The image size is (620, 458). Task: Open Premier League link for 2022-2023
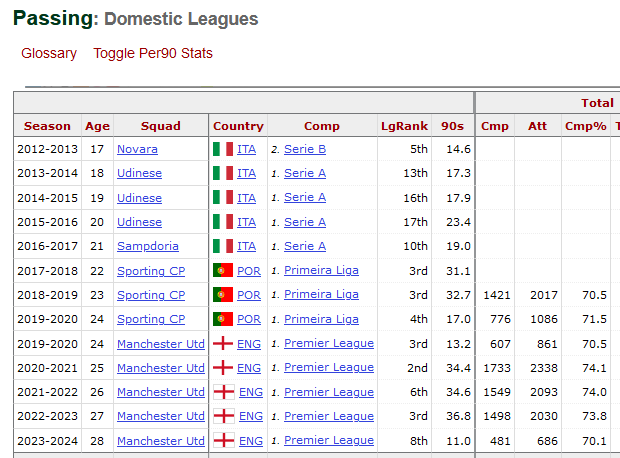(x=328, y=416)
